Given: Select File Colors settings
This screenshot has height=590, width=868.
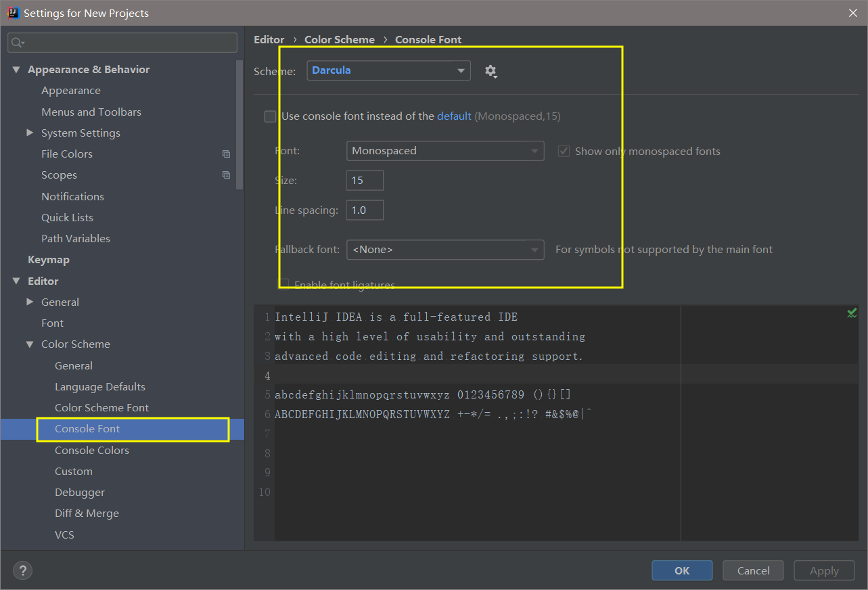Looking at the screenshot, I should point(67,154).
